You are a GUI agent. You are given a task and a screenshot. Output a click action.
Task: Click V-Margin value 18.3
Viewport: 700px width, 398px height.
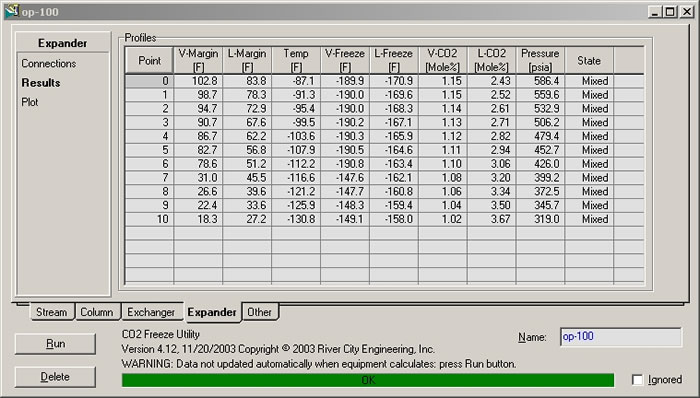tap(198, 219)
